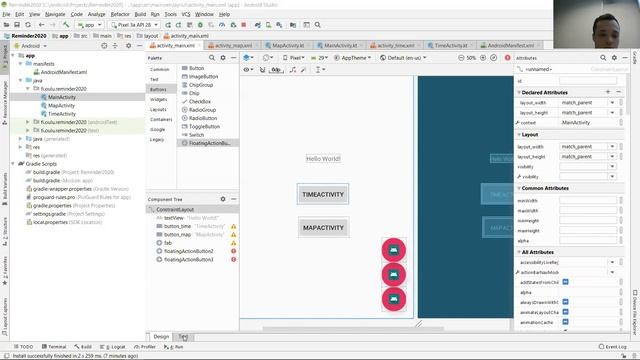The width and height of the screenshot is (640, 360).
Task: Click the Make Project hammer icon
Action: tap(66, 25)
